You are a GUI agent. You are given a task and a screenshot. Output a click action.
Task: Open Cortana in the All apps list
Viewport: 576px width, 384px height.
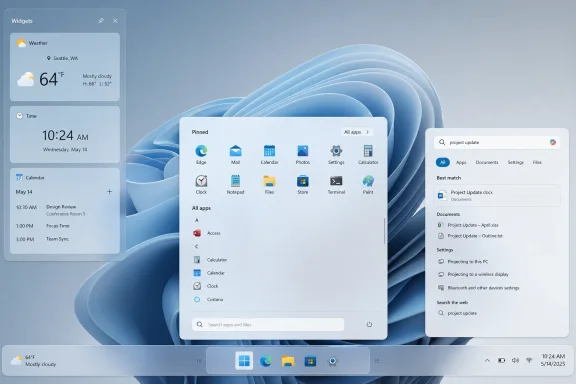point(208,299)
